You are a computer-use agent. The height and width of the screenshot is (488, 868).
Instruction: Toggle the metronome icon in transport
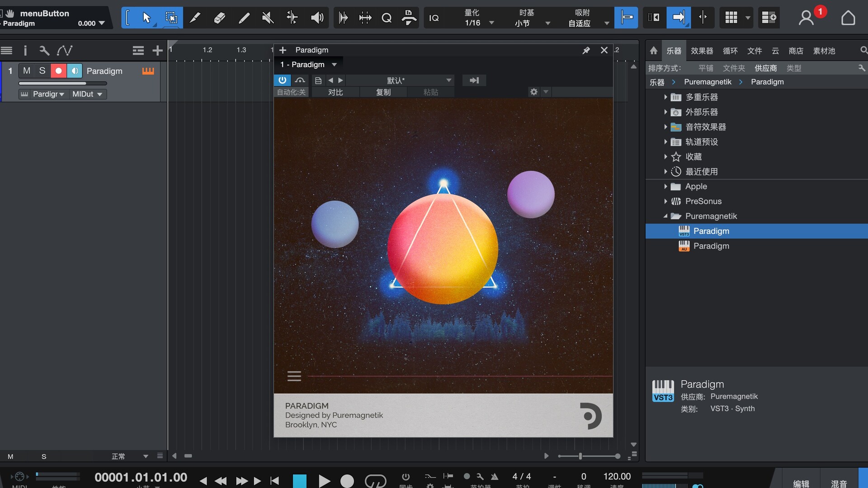point(495,477)
